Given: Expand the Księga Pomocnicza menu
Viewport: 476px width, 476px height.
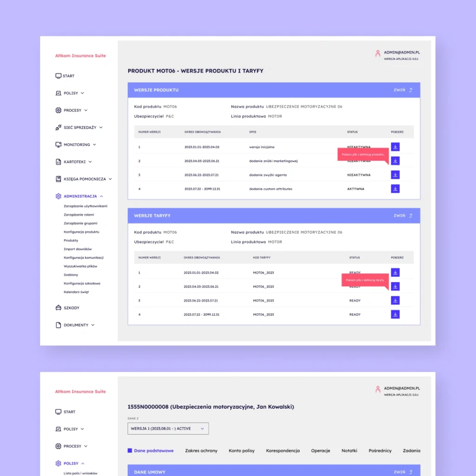Looking at the screenshot, I should tap(87, 179).
